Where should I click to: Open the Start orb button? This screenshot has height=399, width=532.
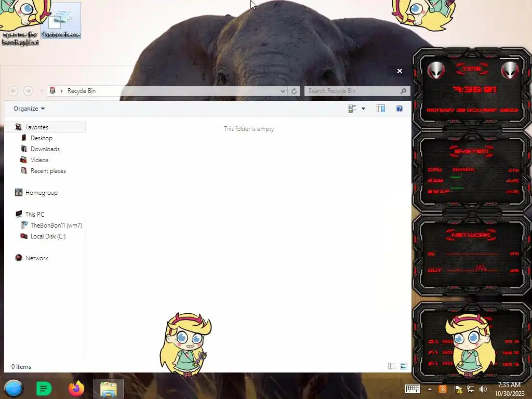pos(14,389)
